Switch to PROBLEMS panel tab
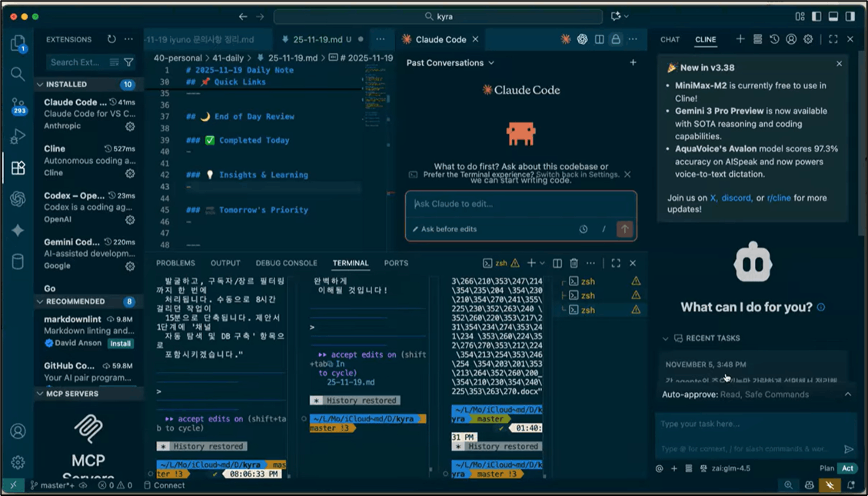This screenshot has height=496, width=868. click(x=175, y=263)
